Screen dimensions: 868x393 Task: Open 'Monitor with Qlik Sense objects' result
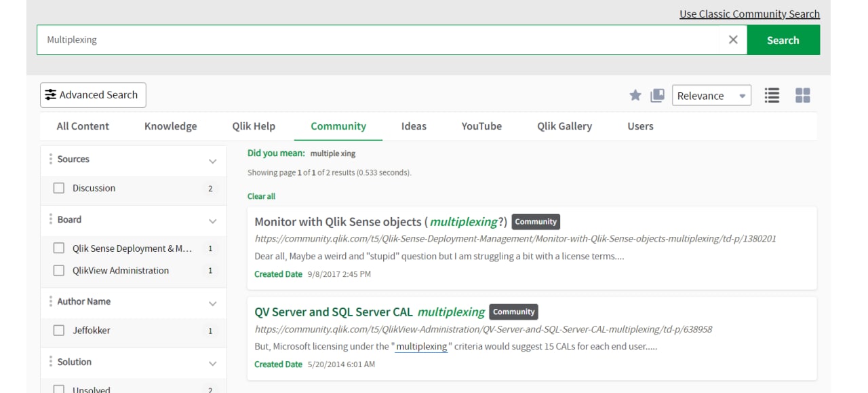pyautogui.click(x=380, y=222)
